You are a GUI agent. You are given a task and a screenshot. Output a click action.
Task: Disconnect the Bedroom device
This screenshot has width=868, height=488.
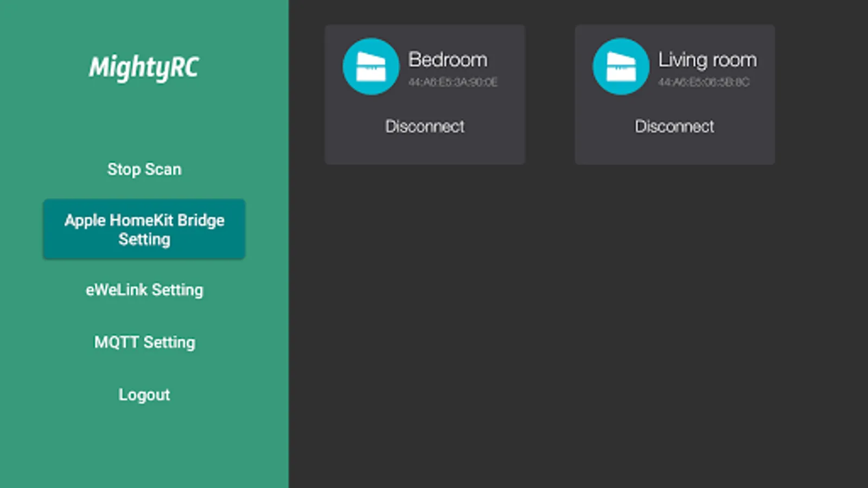425,126
